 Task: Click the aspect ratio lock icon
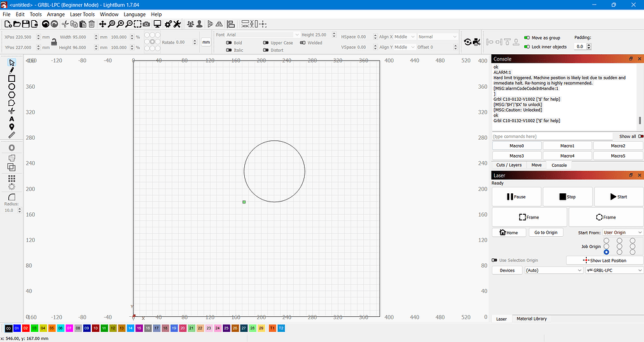pyautogui.click(x=54, y=42)
